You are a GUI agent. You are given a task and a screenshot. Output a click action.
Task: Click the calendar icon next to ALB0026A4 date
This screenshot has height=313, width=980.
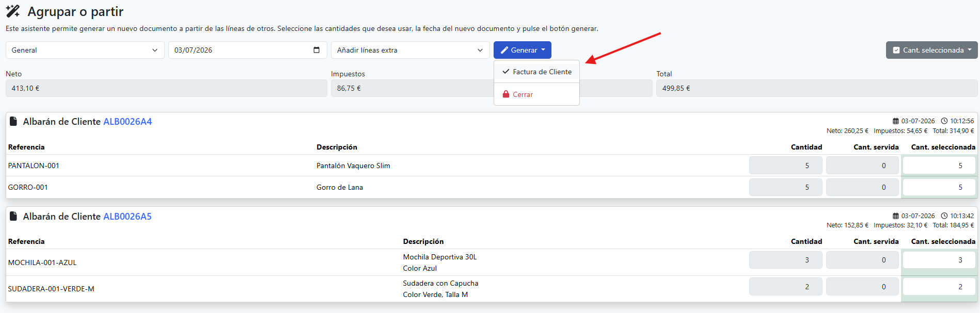tap(896, 121)
